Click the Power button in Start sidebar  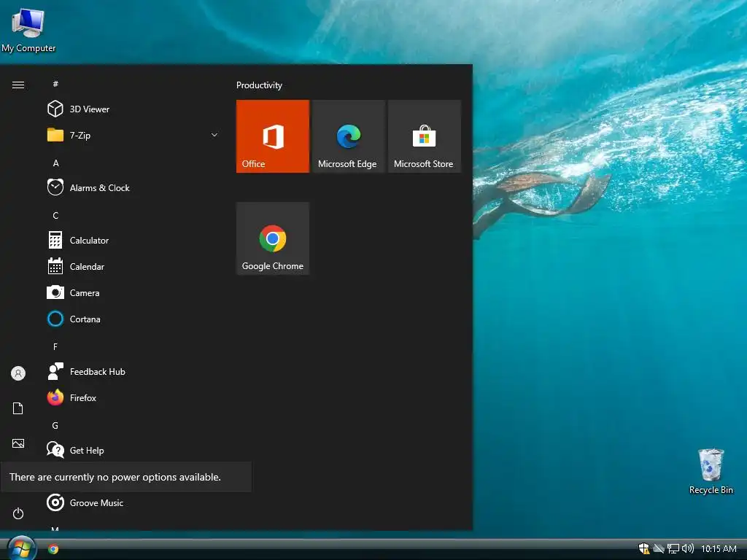click(x=18, y=513)
